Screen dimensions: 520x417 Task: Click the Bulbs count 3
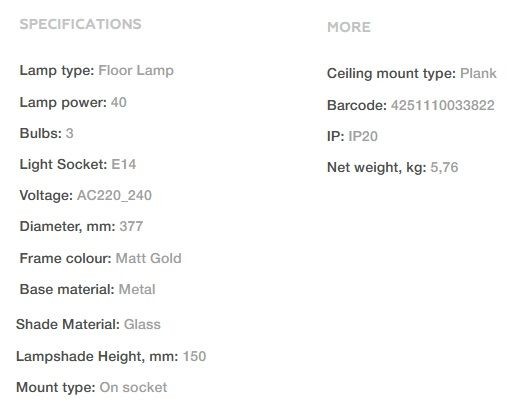(x=69, y=133)
